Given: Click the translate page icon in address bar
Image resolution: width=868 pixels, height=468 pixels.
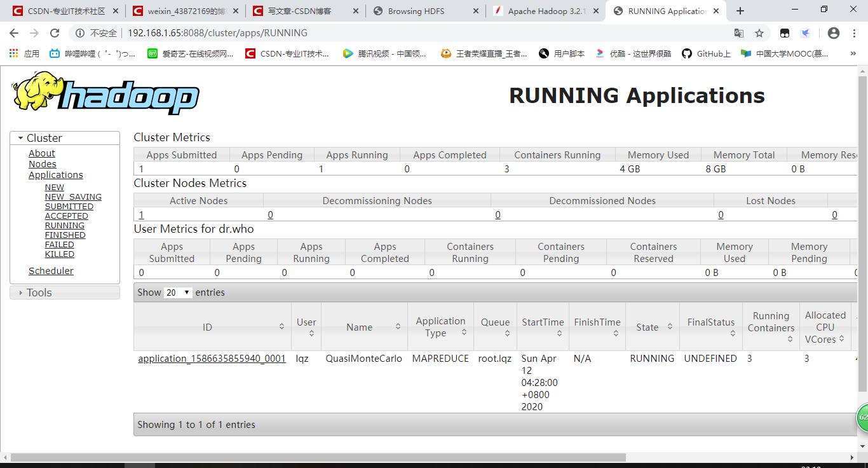Looking at the screenshot, I should (738, 33).
